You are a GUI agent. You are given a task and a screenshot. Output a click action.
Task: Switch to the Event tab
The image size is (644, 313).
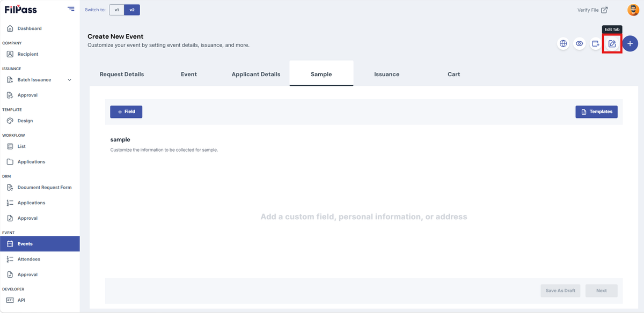coord(189,74)
